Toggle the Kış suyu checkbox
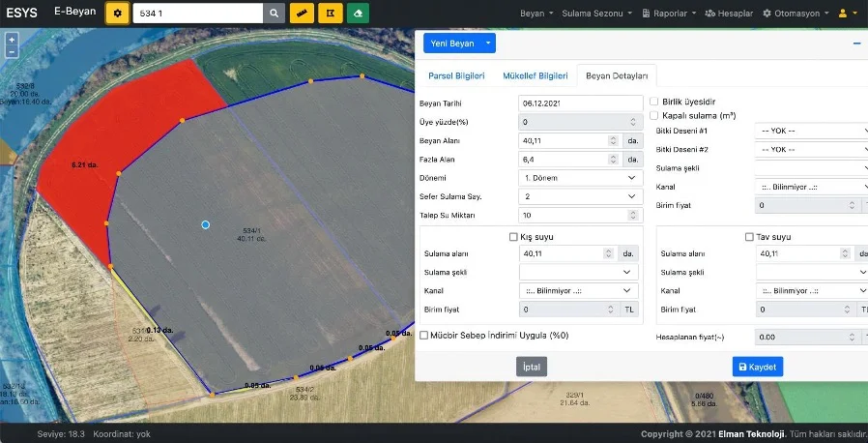Screen dimensions: 868x443 coord(514,237)
